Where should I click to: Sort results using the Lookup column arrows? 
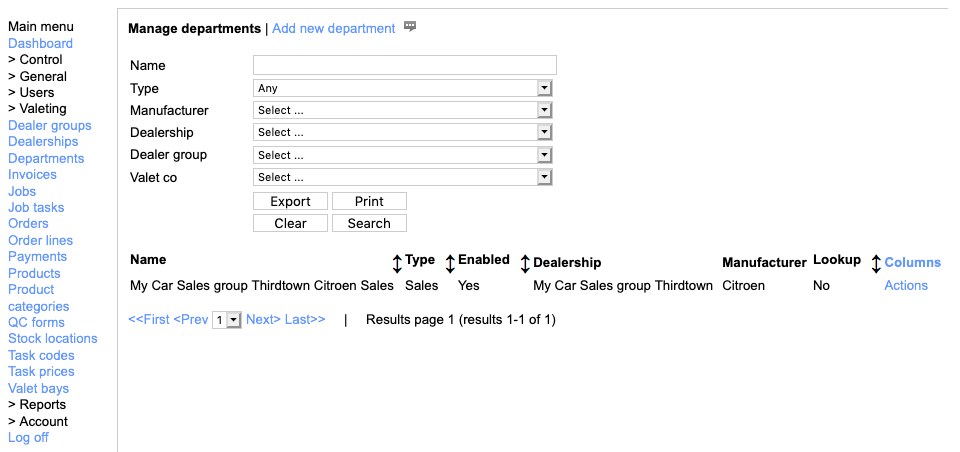[876, 263]
